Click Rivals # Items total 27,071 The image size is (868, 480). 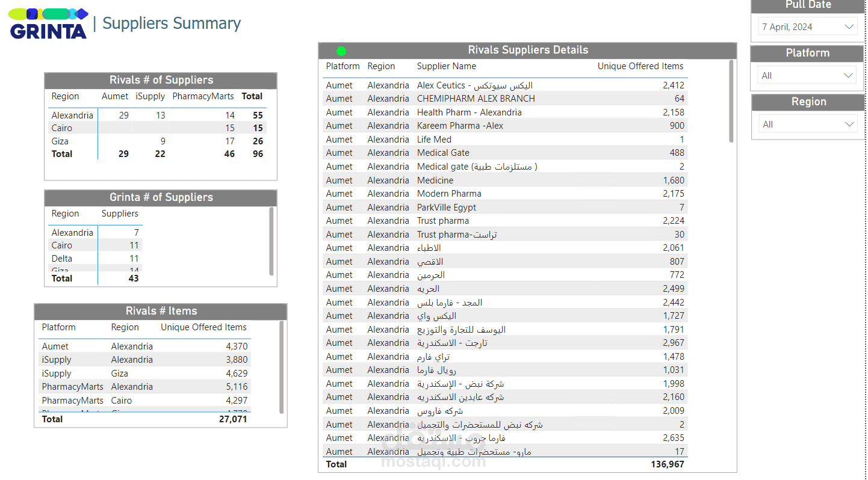(233, 419)
